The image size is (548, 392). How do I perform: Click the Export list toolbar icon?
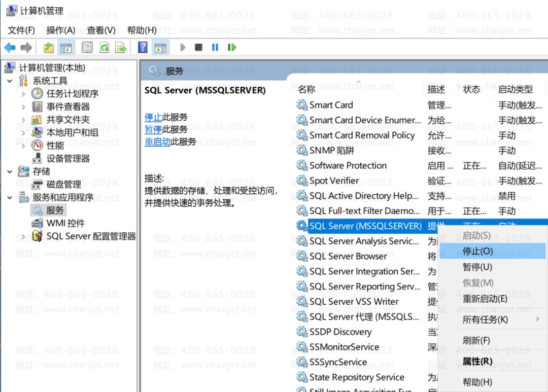121,47
